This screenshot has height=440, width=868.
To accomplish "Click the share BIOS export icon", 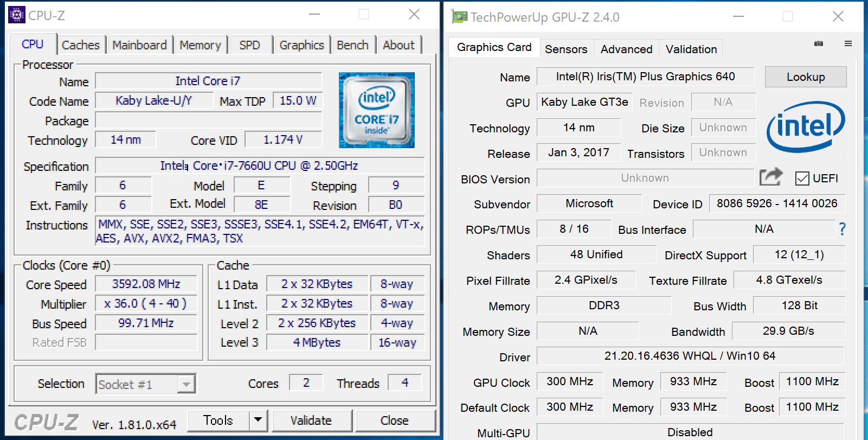I will [x=771, y=177].
